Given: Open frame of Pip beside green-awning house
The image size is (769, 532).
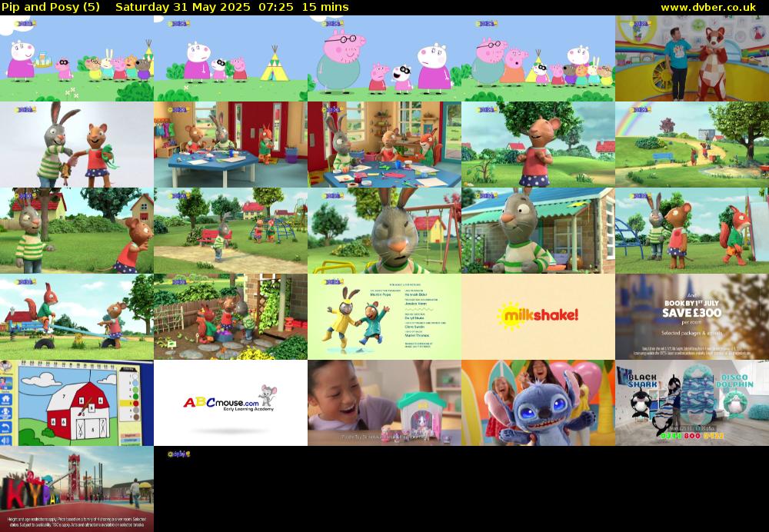Looking at the screenshot, I should (538, 231).
